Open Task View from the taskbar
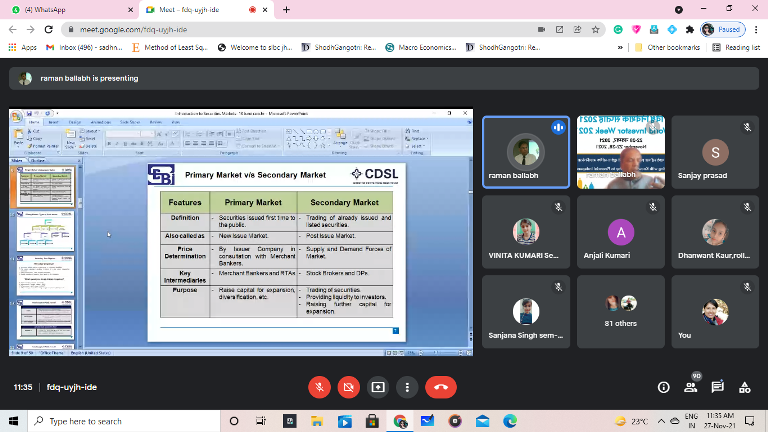The height and width of the screenshot is (432, 768). pos(261,421)
